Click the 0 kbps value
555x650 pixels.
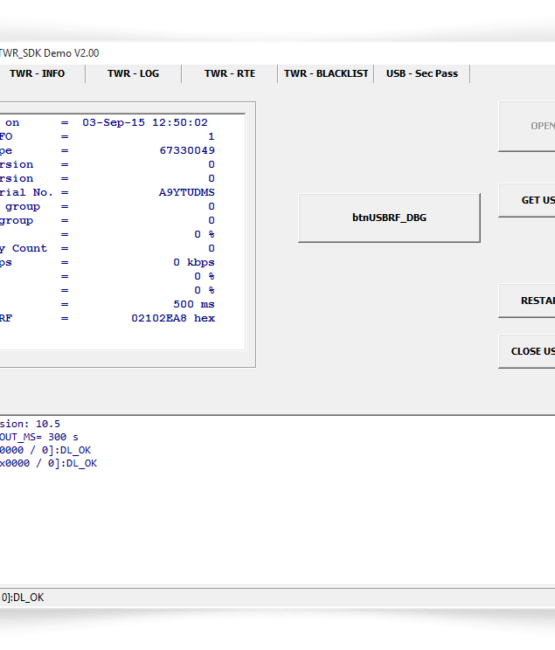click(x=194, y=262)
